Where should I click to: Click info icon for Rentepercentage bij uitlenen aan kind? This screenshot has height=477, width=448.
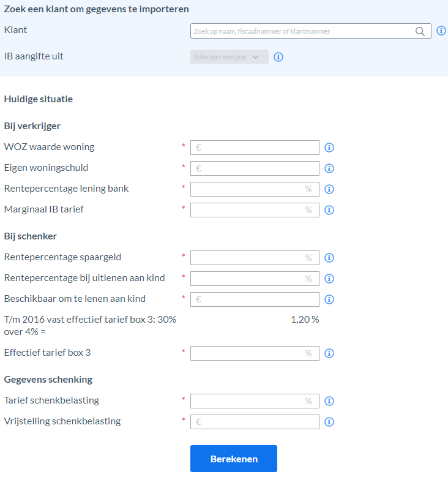329,279
